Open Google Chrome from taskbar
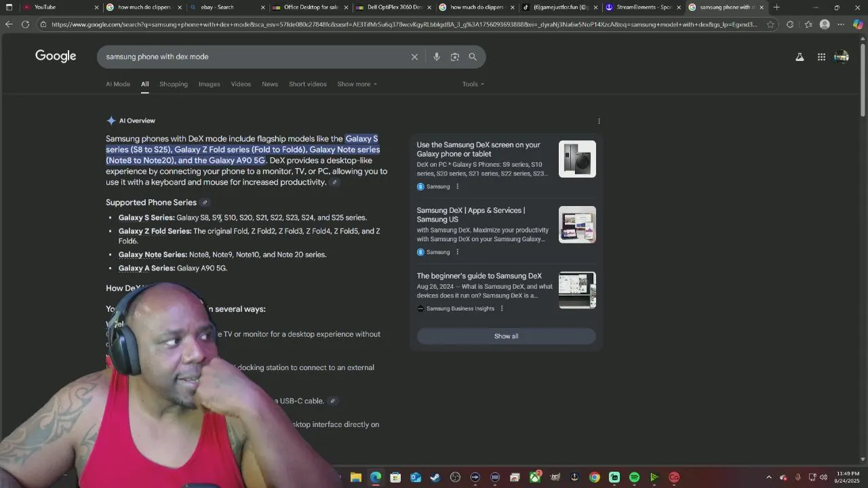The width and height of the screenshot is (868, 488). point(595,477)
